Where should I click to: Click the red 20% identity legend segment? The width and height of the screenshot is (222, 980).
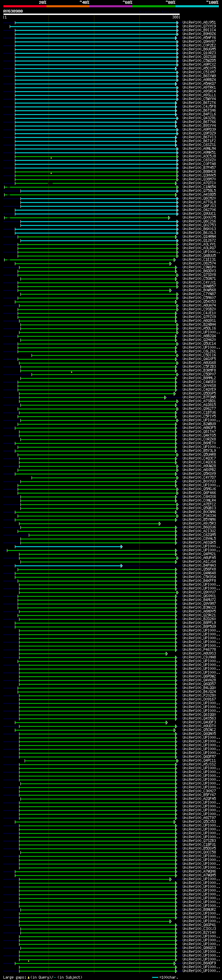click(x=25, y=7)
